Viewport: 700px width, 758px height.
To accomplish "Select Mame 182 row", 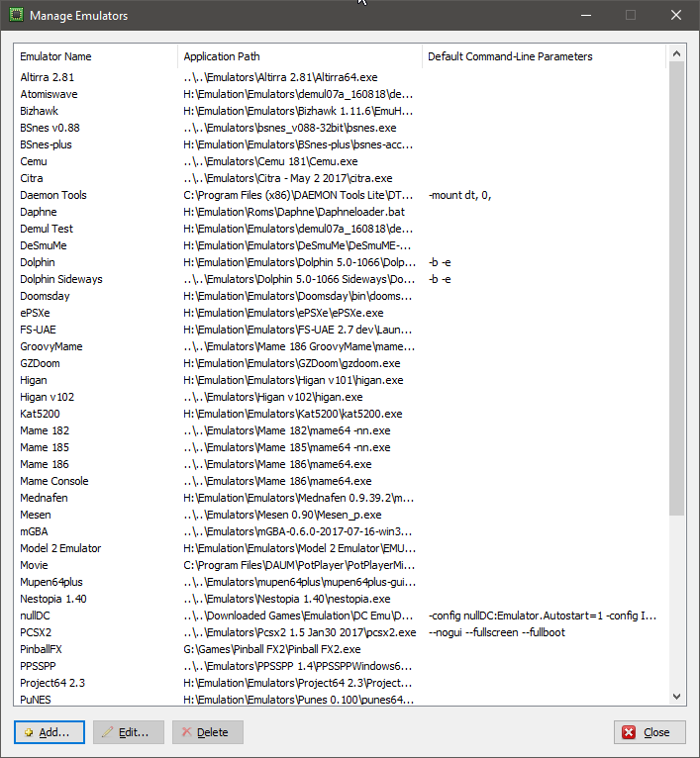I will pos(341,430).
